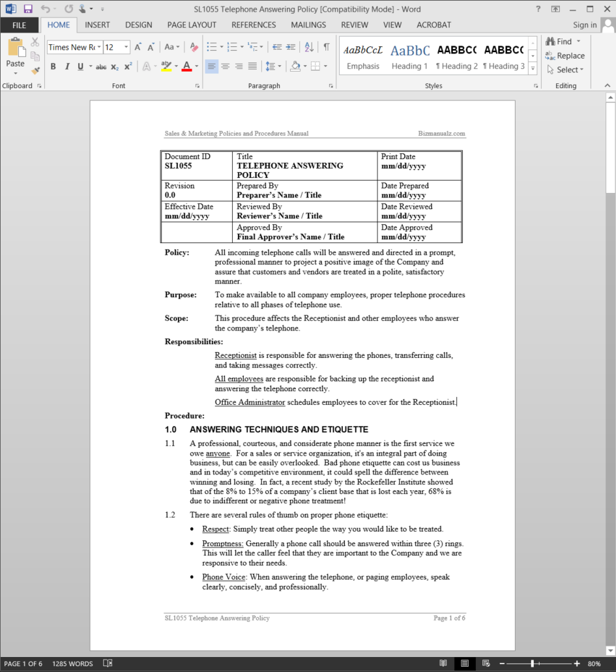Viewport: 616px width, 672px height.
Task: Click the Decrease Indent icon
Action: (x=277, y=47)
